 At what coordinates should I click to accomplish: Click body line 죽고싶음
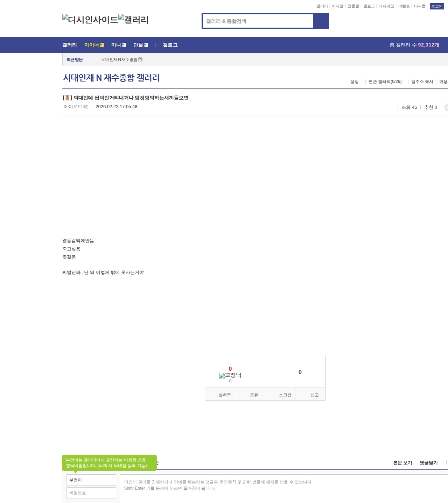71,249
